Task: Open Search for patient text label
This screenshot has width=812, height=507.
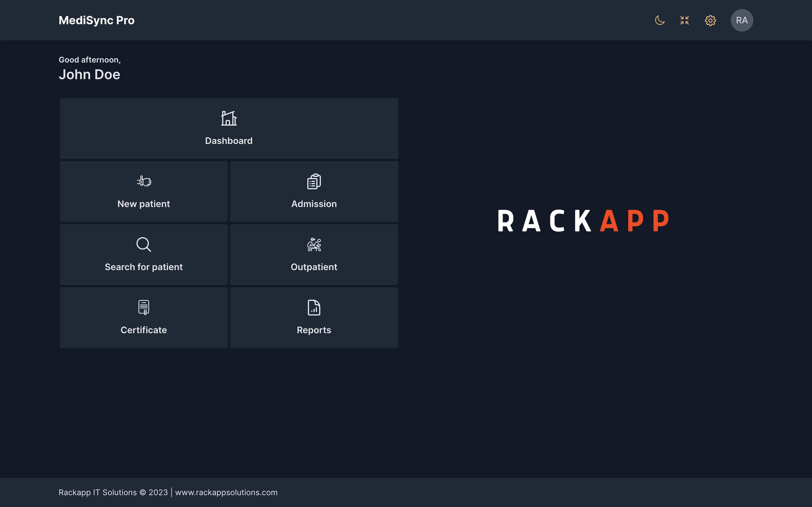Action: click(144, 267)
